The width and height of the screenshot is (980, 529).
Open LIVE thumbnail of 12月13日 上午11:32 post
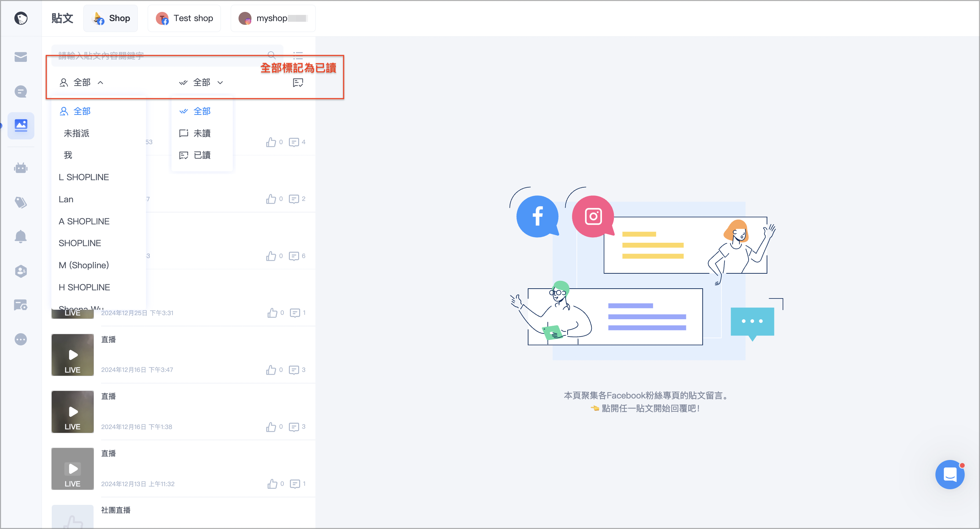pos(72,468)
